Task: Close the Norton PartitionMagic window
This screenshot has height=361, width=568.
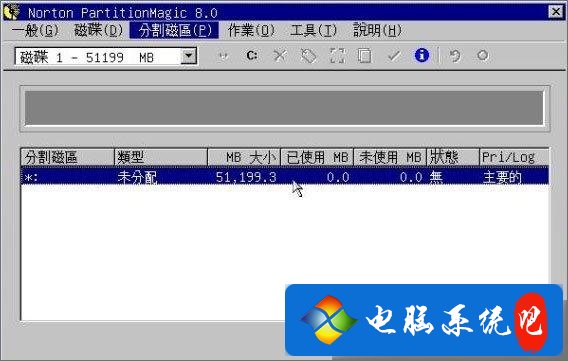Action: [x=556, y=12]
